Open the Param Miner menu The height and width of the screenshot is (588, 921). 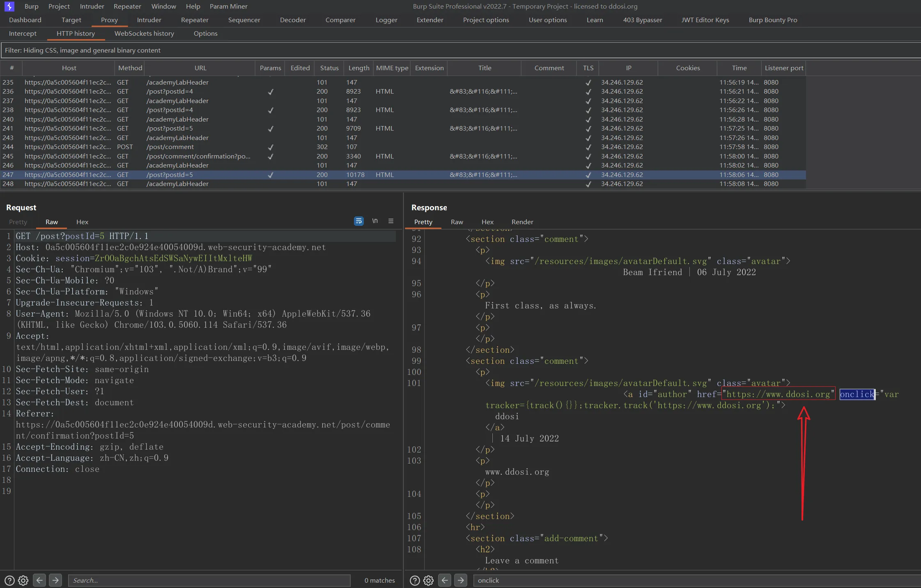(x=229, y=6)
